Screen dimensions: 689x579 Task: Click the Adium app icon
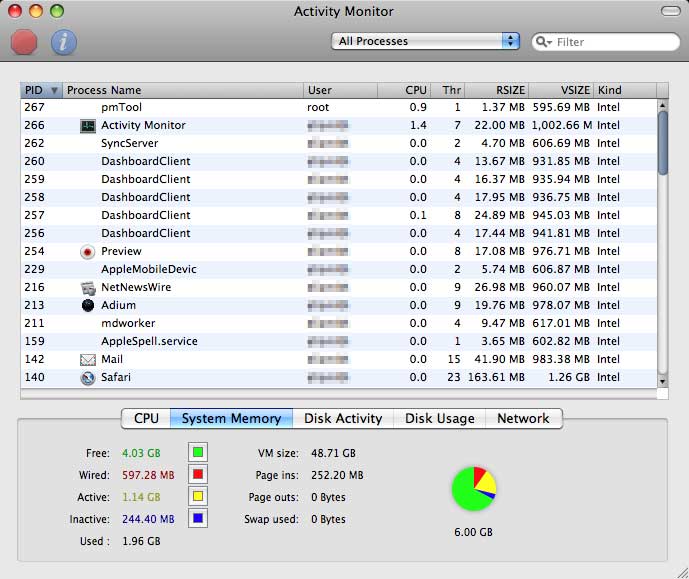click(88, 305)
